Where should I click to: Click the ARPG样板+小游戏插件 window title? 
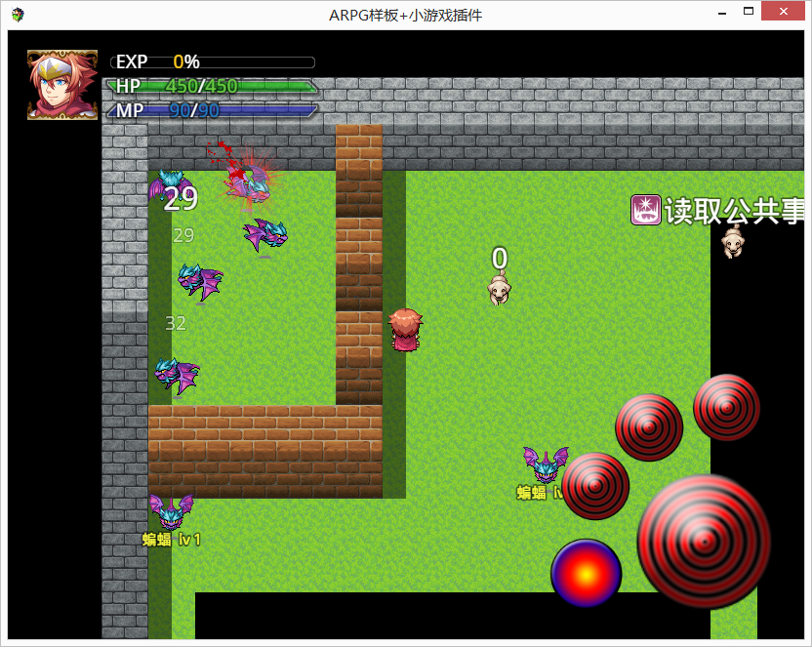405,15
